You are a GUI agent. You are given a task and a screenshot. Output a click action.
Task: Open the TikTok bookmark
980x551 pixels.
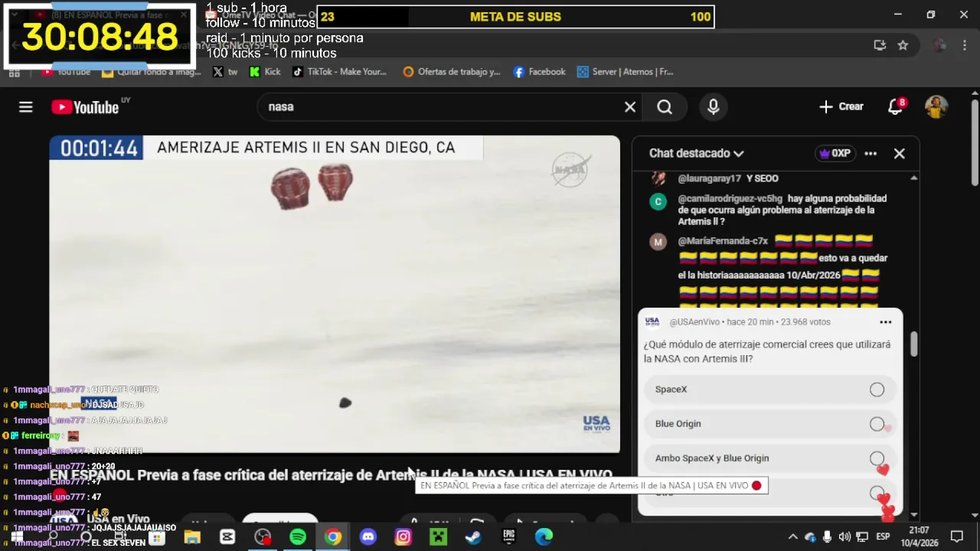[x=339, y=72]
